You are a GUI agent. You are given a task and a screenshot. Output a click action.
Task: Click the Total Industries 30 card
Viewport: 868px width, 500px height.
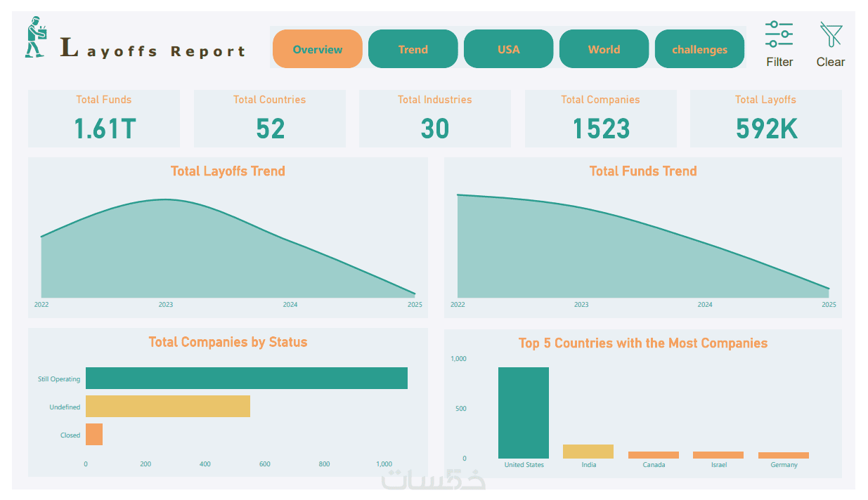tap(435, 119)
